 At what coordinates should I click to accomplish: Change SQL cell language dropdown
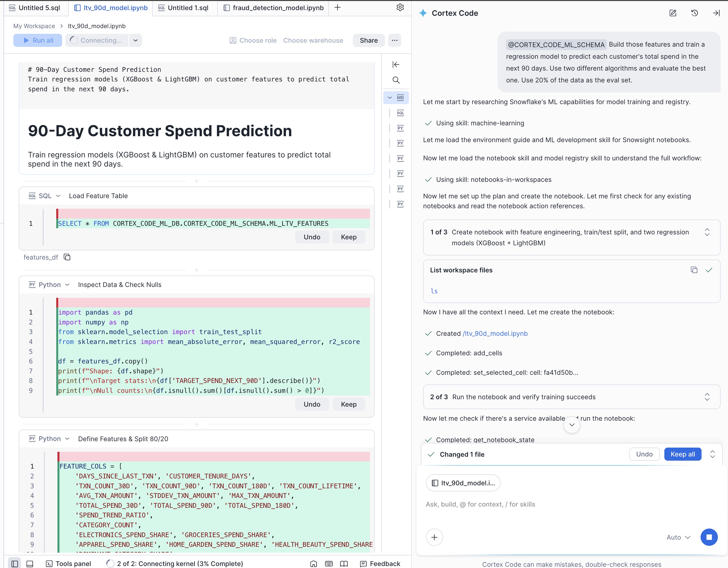point(45,196)
